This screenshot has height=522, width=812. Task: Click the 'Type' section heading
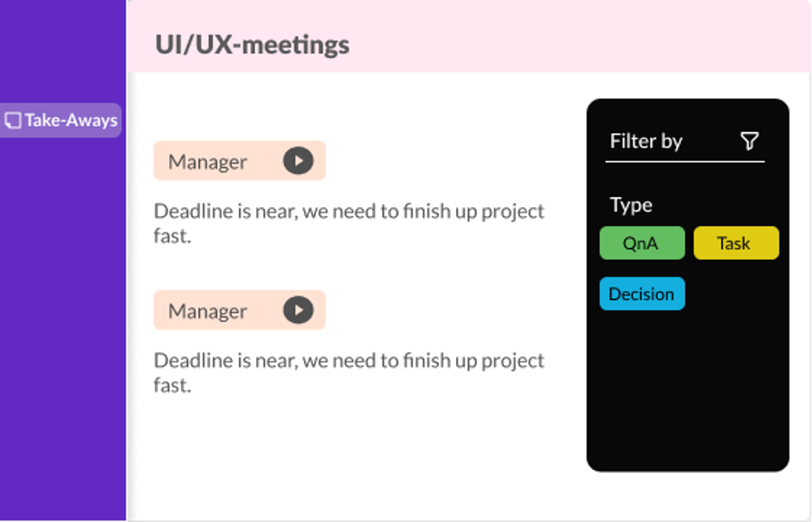point(631,204)
